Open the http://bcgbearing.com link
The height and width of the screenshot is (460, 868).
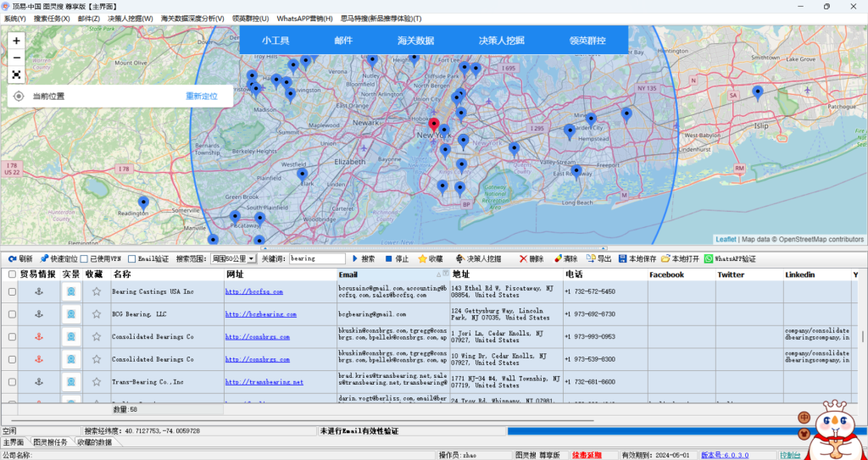261,314
